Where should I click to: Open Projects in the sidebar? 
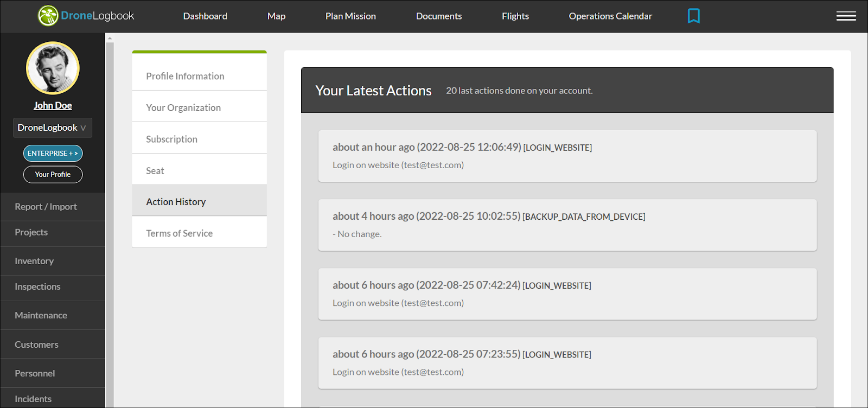click(x=53, y=232)
